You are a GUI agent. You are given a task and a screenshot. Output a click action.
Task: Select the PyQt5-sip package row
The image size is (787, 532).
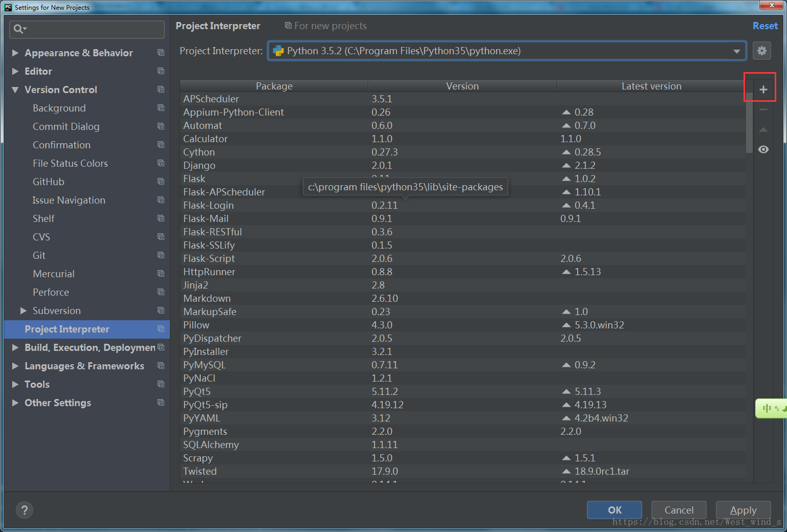click(463, 405)
